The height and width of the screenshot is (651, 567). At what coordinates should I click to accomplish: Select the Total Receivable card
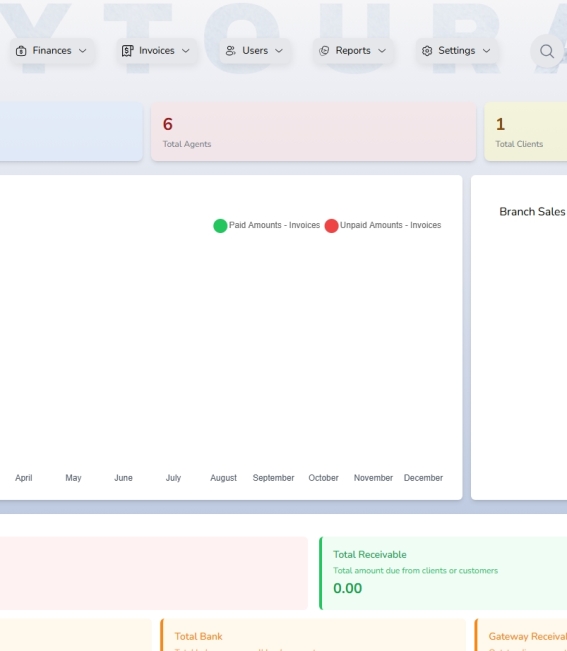pyautogui.click(x=443, y=573)
